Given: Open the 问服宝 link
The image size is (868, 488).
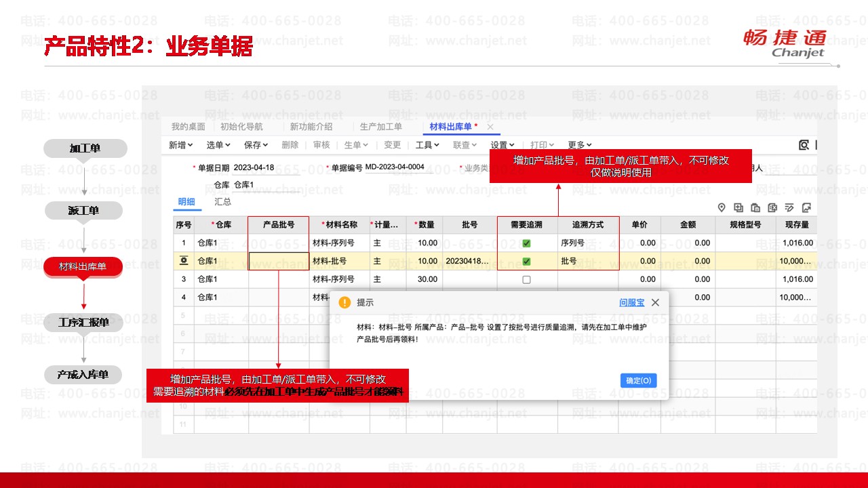Looking at the screenshot, I should (632, 303).
